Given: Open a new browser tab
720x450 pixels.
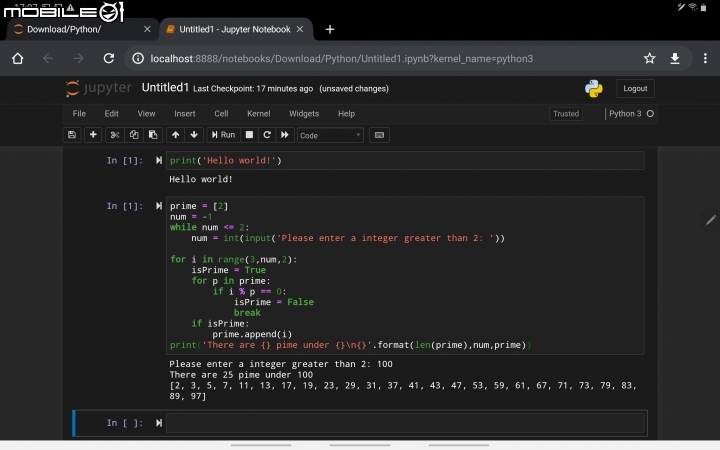Looking at the screenshot, I should tap(330, 29).
